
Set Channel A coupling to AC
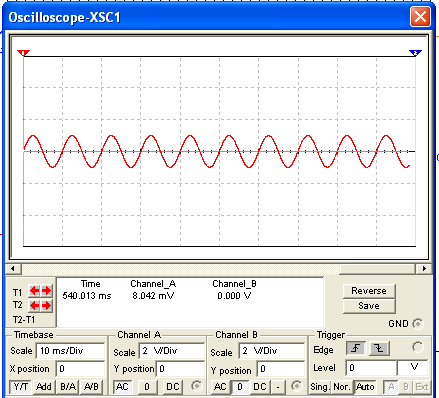[x=122, y=387]
